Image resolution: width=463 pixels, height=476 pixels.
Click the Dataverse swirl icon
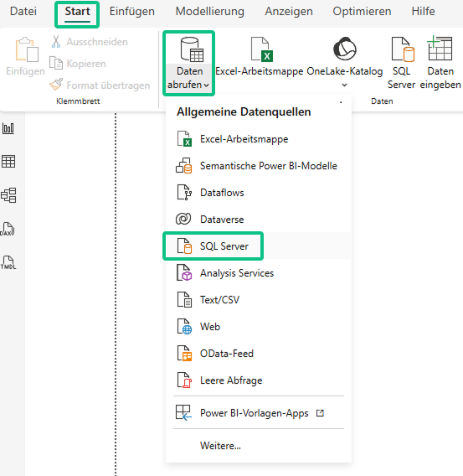coord(183,219)
